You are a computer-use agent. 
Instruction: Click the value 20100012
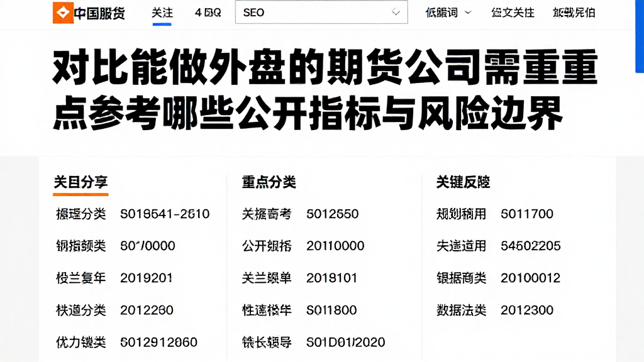530,278
